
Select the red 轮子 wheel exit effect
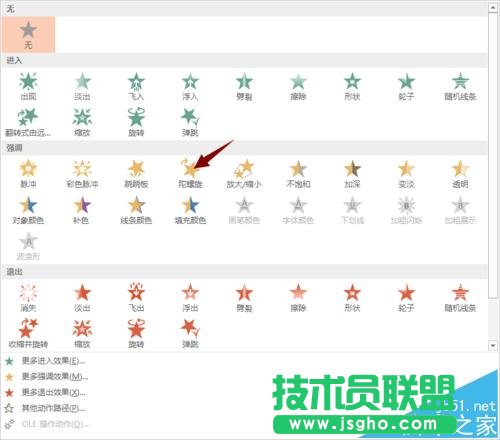click(x=406, y=298)
